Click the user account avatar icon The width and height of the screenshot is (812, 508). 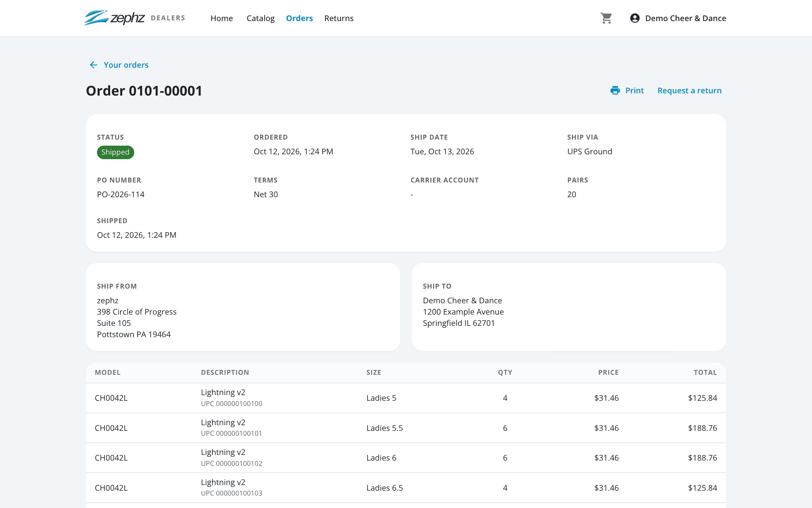(635, 18)
